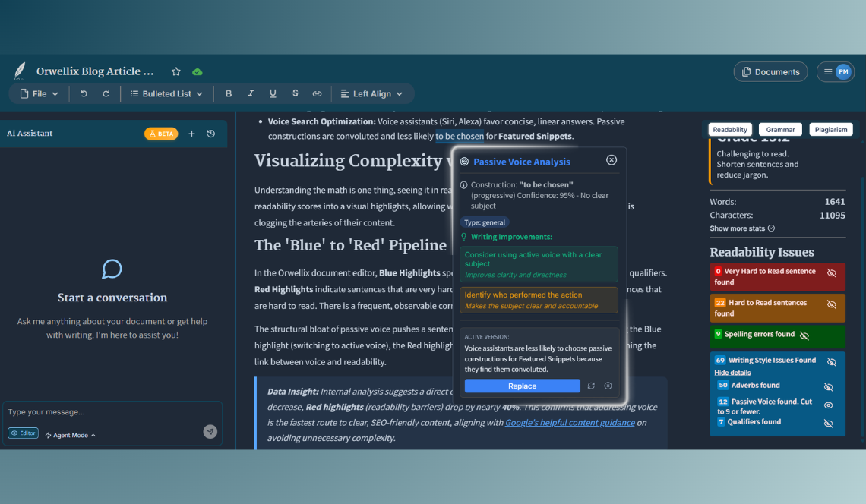Image resolution: width=866 pixels, height=504 pixels.
Task: Open the File dropdown menu
Action: pyautogui.click(x=39, y=94)
